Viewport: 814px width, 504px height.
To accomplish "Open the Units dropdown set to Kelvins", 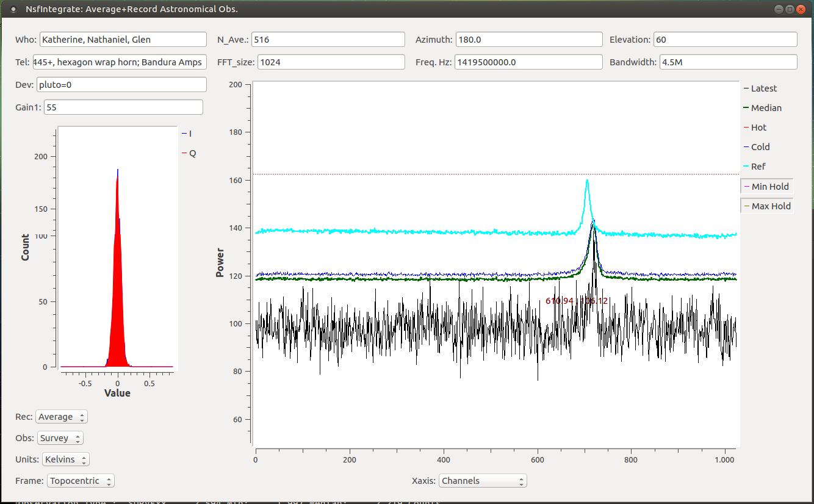I will (x=66, y=459).
